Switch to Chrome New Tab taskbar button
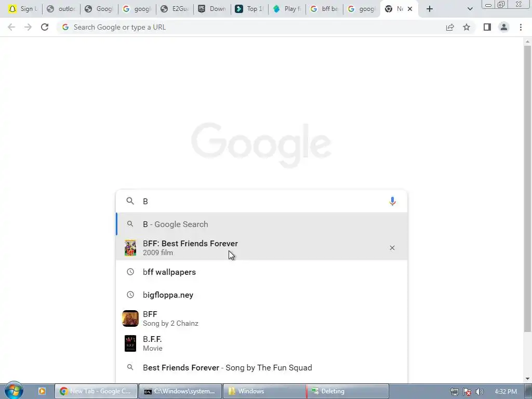Image resolution: width=532 pixels, height=399 pixels. click(x=96, y=391)
